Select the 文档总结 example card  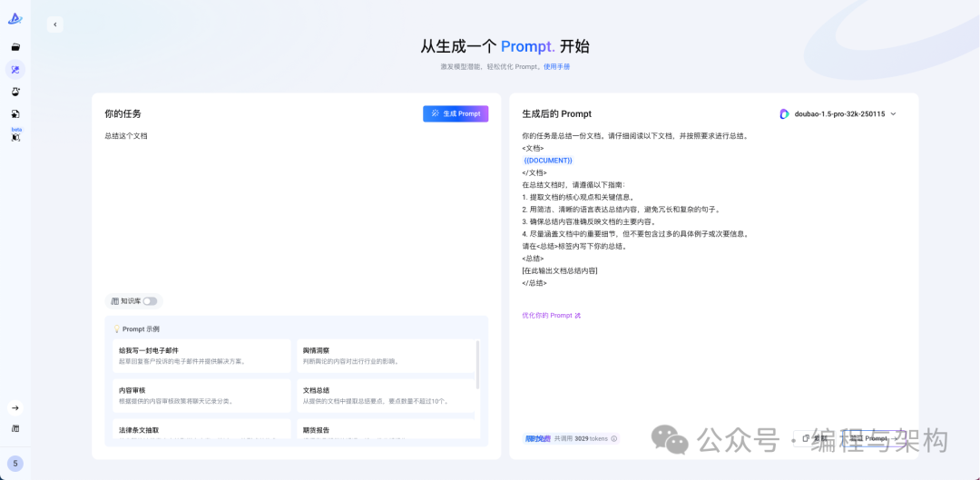(385, 396)
